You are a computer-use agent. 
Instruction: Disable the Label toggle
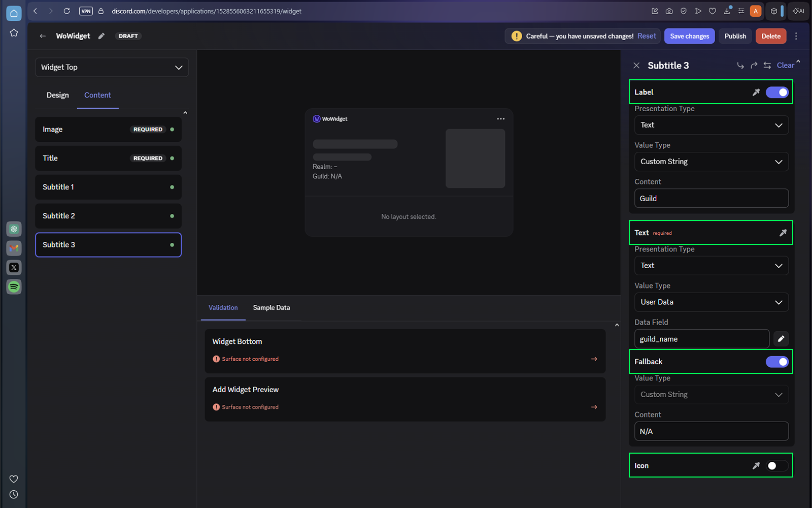click(777, 92)
